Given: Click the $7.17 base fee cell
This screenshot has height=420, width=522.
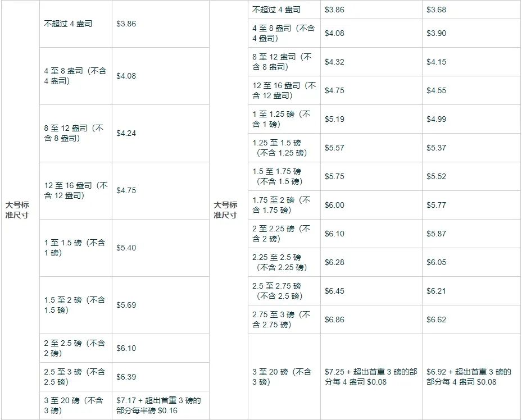Looking at the screenshot, I should tap(158, 405).
